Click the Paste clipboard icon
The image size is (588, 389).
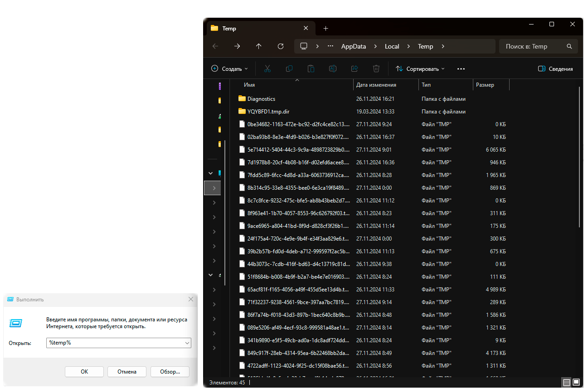[311, 69]
